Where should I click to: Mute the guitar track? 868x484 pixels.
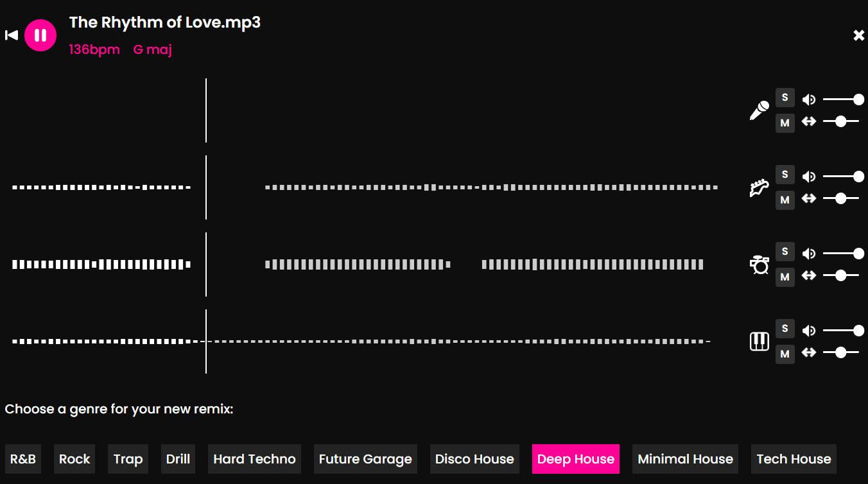click(785, 200)
